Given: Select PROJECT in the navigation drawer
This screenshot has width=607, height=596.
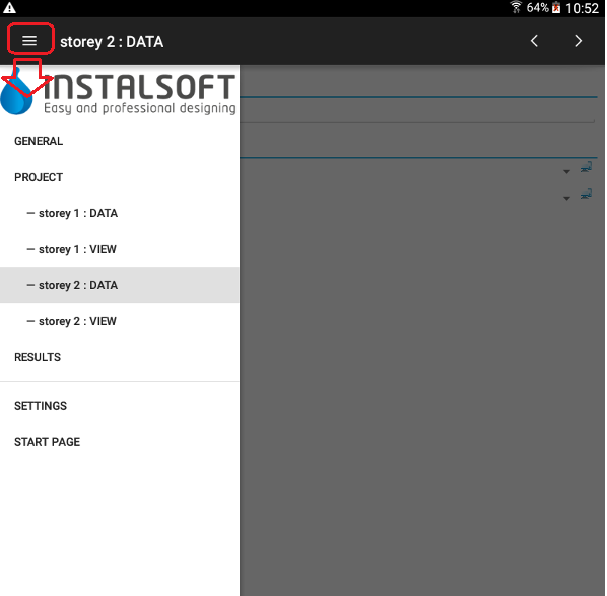Looking at the screenshot, I should point(39,178).
